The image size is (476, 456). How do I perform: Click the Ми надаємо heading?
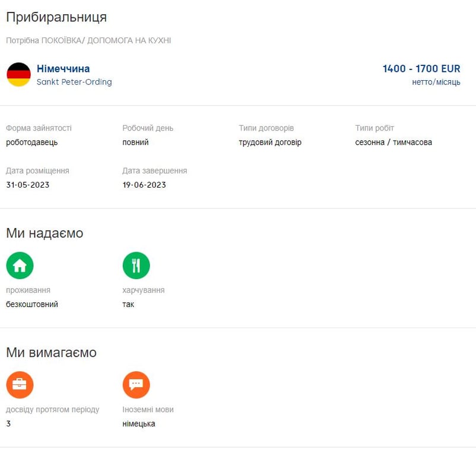click(45, 233)
